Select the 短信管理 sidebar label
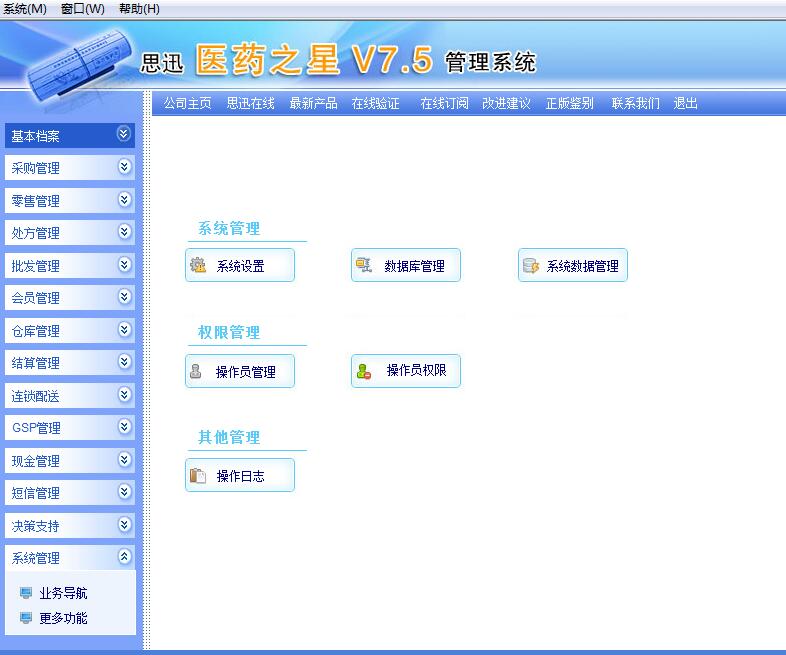This screenshot has height=655, width=786. (x=35, y=493)
